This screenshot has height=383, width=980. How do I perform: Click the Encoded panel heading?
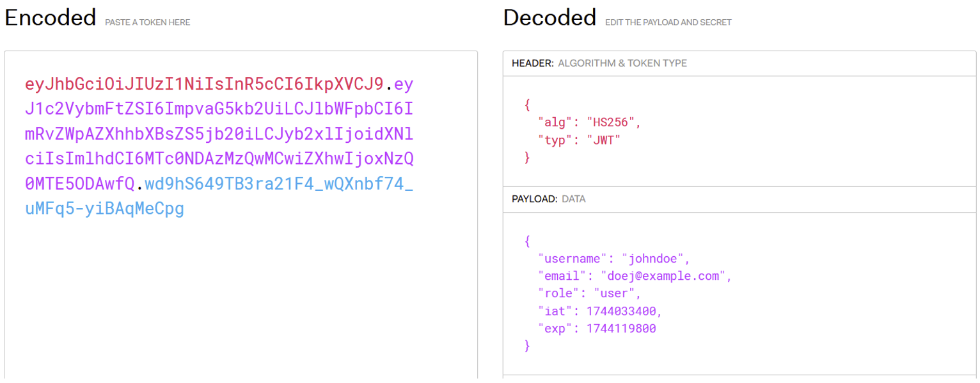[50, 17]
